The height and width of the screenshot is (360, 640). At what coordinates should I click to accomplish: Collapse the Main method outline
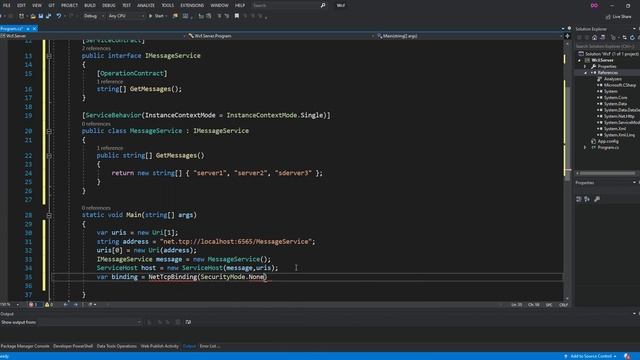click(x=49, y=215)
